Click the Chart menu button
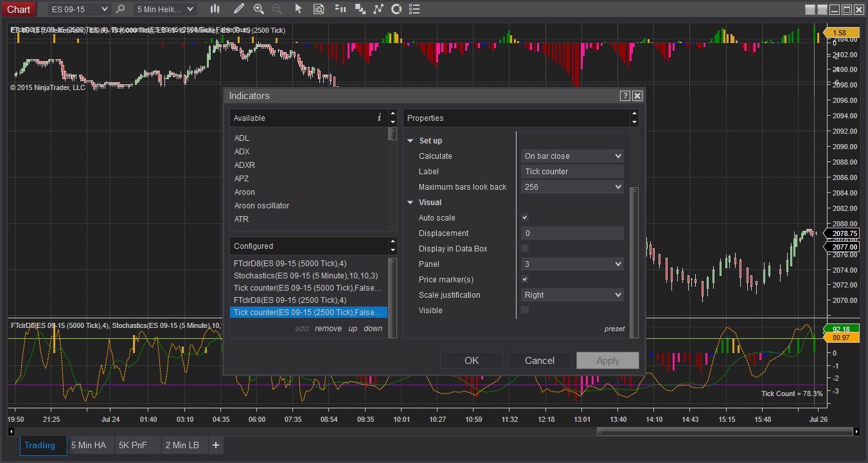 point(19,9)
